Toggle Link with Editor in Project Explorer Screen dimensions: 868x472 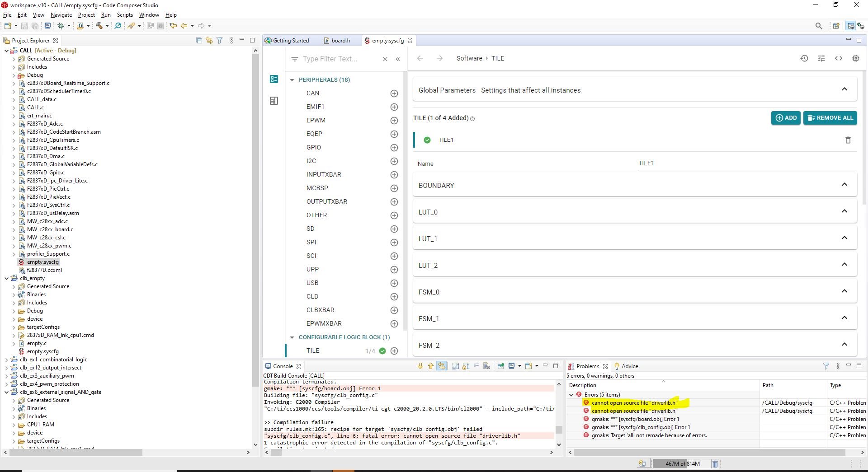click(x=209, y=40)
